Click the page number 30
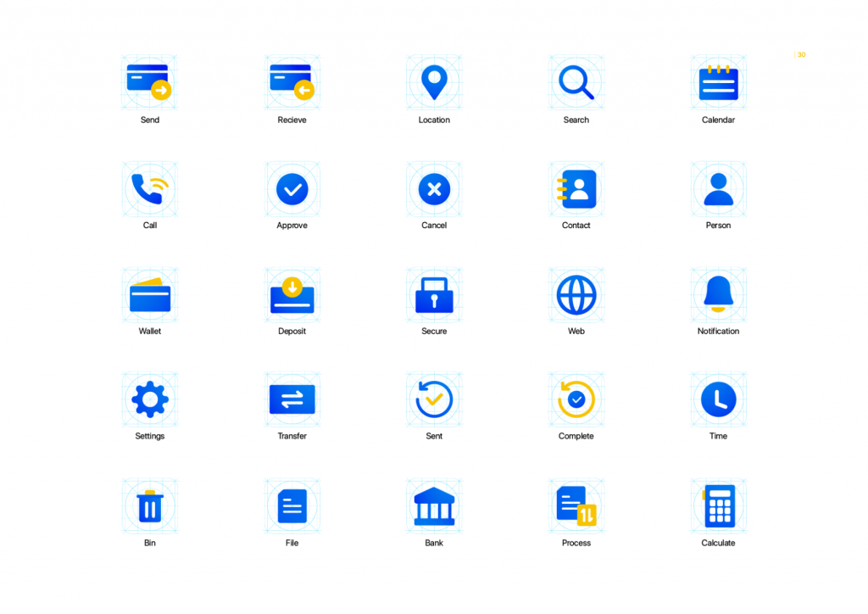This screenshot has width=868, height=614. point(801,55)
